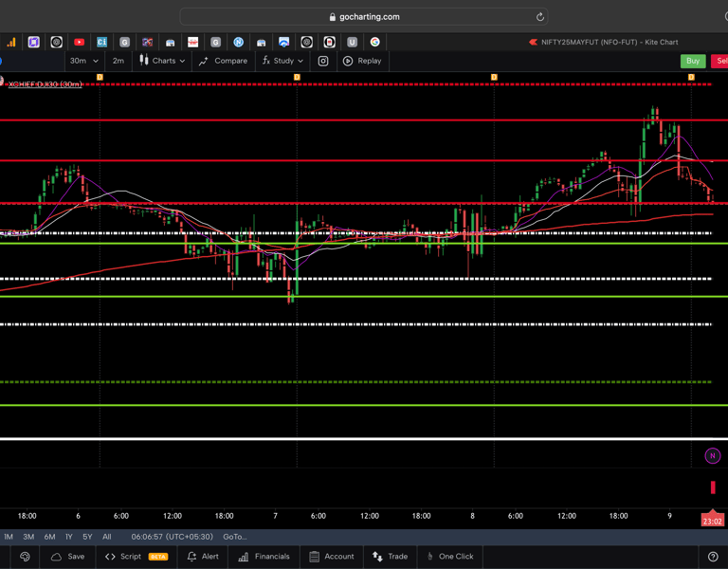Click the candlestick Charts icon
Viewport: 728px width, 569px height.
[x=144, y=61]
